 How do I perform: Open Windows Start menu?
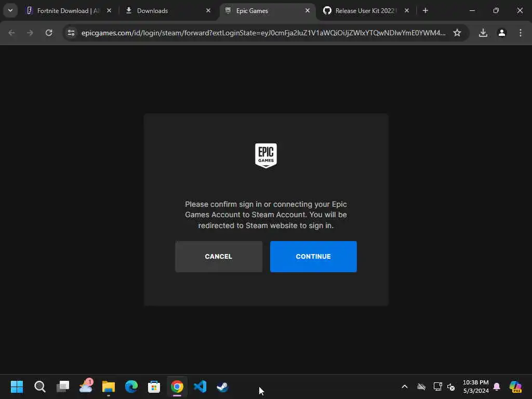click(17, 387)
